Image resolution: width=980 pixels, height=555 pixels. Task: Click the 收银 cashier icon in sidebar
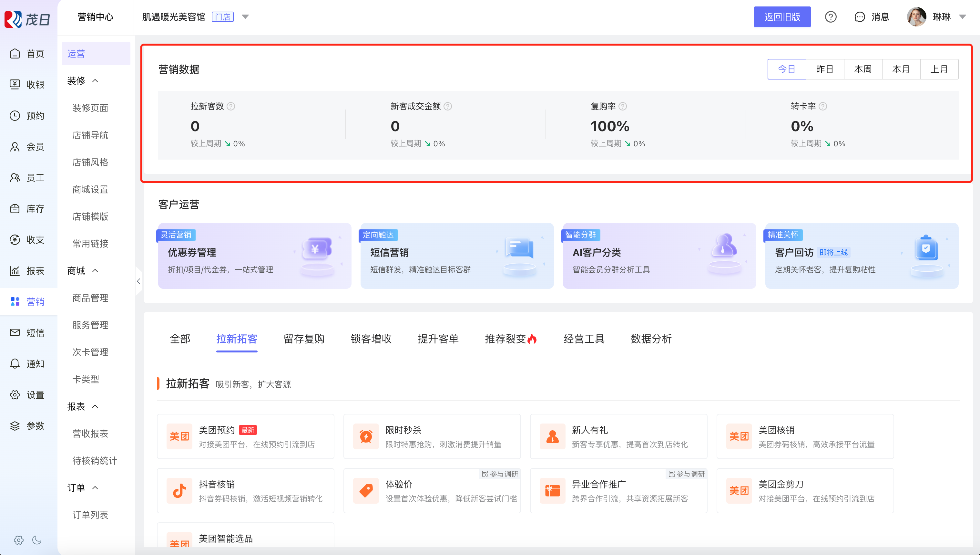[15, 84]
